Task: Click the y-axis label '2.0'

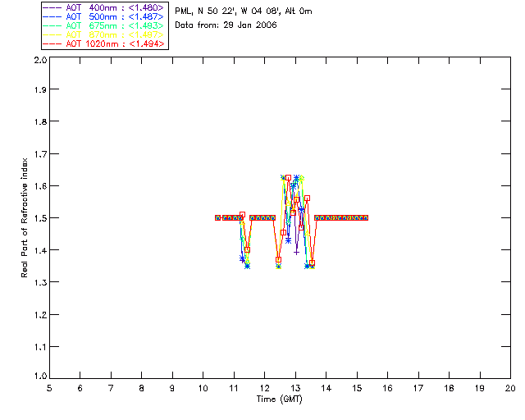Action: [x=40, y=61]
